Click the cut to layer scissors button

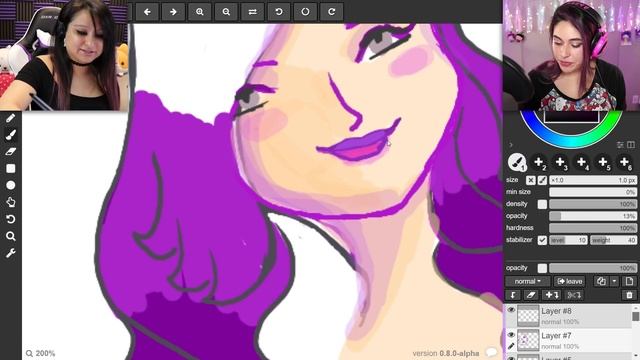[573, 295]
